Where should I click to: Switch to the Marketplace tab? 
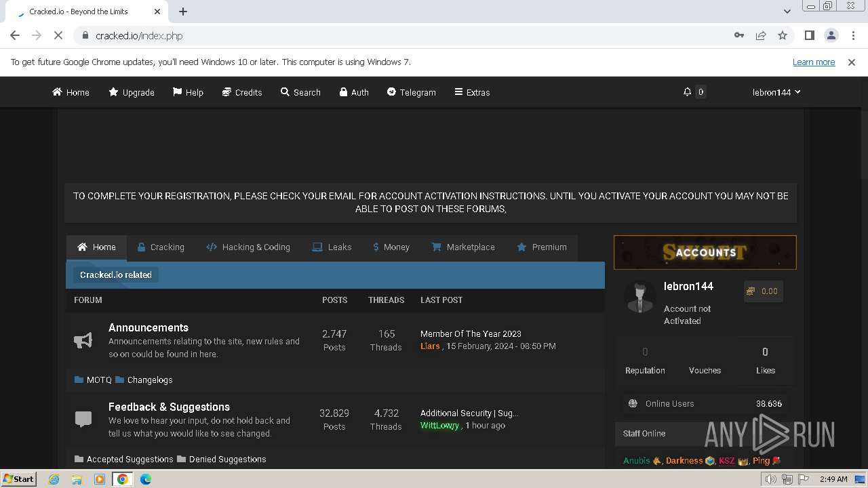tap(463, 247)
